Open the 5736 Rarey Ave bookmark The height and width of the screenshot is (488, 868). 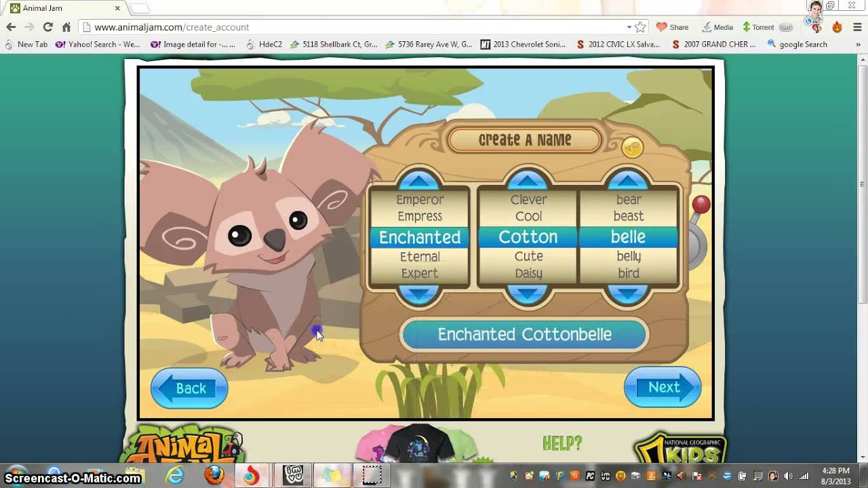pyautogui.click(x=429, y=45)
